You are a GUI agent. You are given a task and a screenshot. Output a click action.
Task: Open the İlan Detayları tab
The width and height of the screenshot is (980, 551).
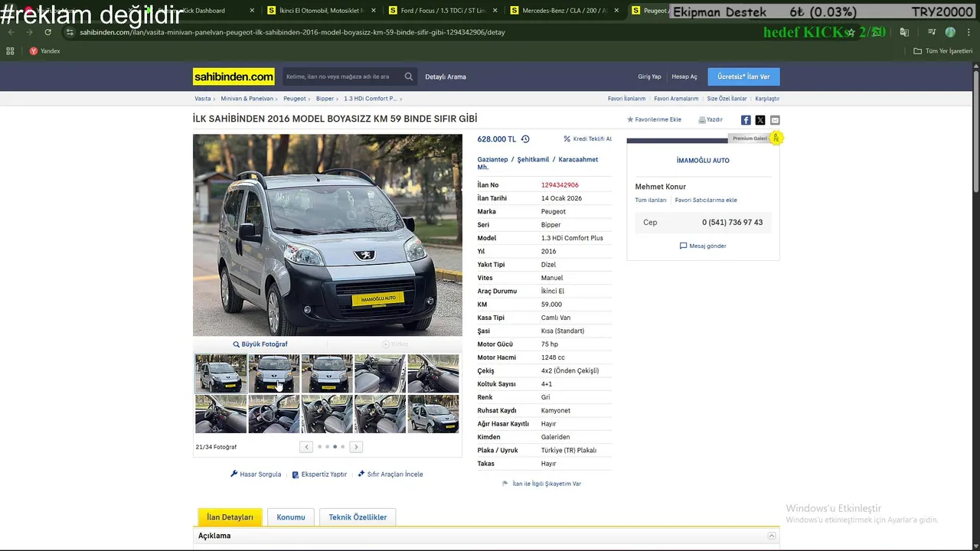pos(230,517)
